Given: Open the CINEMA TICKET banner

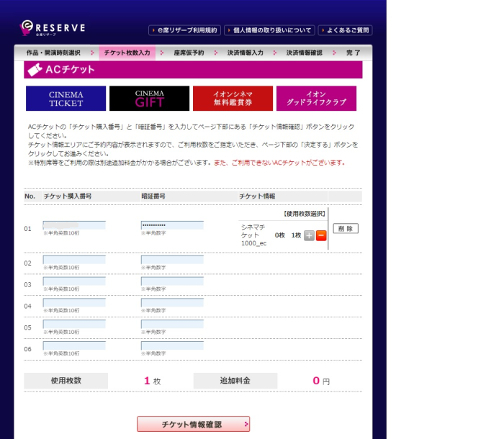Looking at the screenshot, I should coord(66,99).
